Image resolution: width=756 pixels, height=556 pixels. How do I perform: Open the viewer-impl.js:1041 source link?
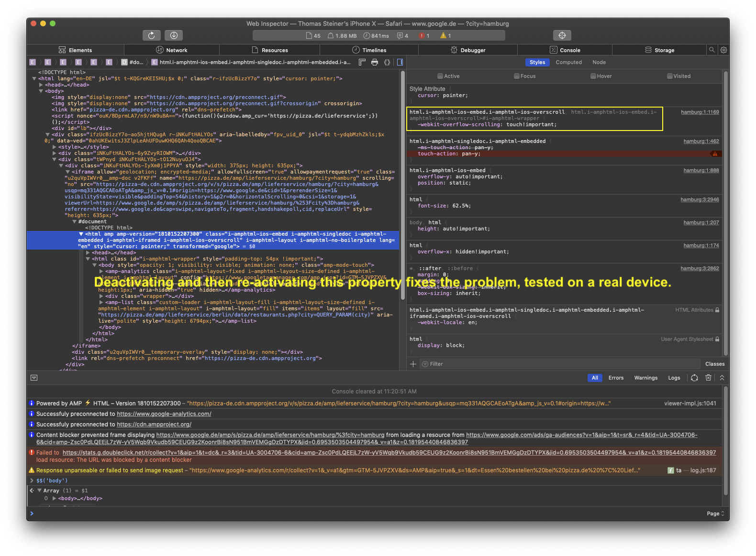point(690,403)
